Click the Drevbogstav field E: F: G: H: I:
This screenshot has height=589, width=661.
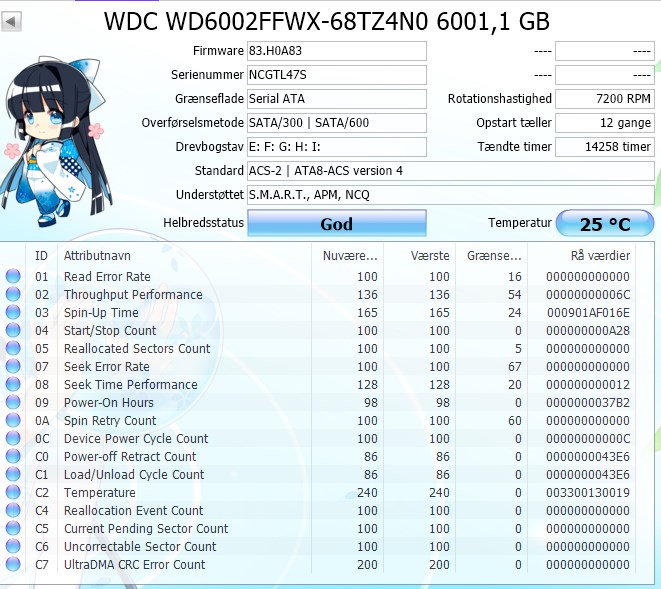pos(337,147)
